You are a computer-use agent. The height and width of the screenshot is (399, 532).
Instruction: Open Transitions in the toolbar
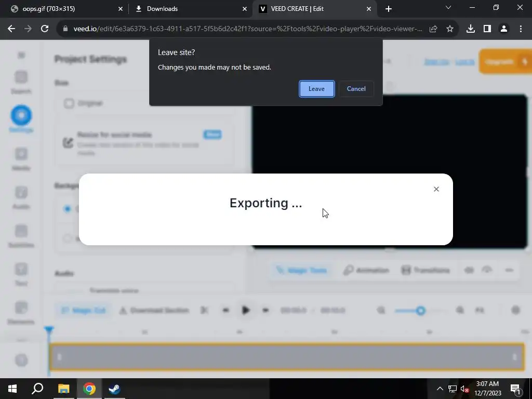(425, 270)
